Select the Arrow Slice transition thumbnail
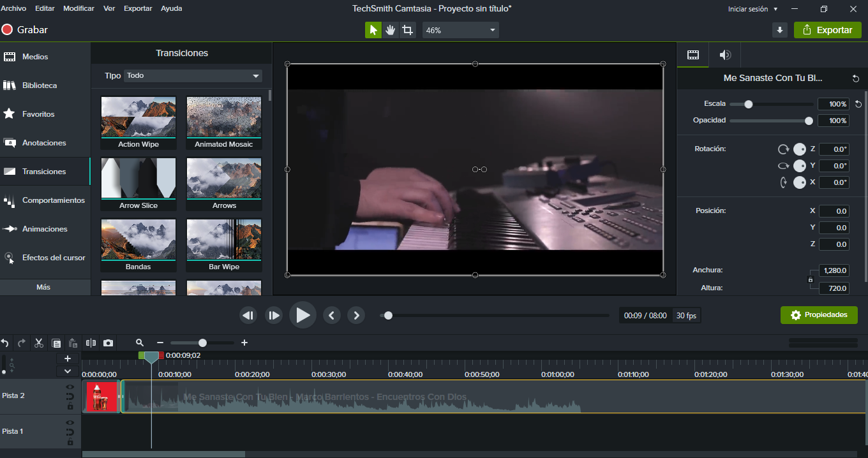 point(138,184)
